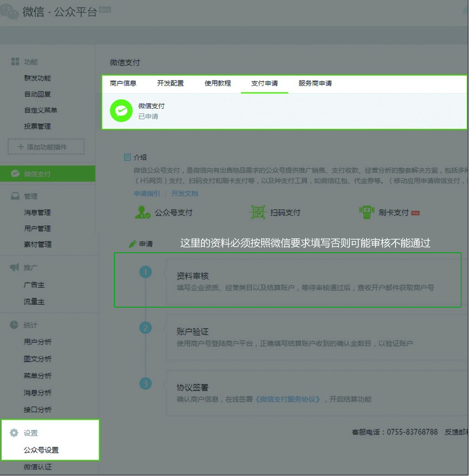Click the 刷卡支付 card reader icon

click(x=366, y=212)
